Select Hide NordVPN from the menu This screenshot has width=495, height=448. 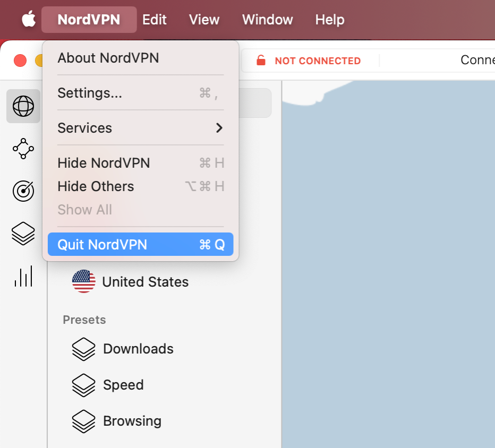click(104, 163)
